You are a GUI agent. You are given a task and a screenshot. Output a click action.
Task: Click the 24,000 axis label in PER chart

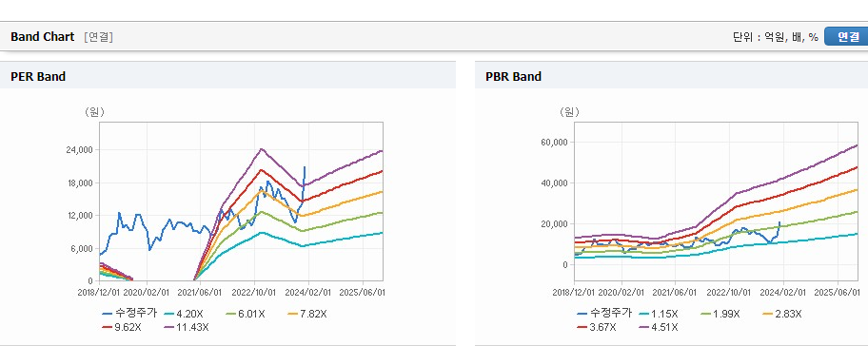80,150
